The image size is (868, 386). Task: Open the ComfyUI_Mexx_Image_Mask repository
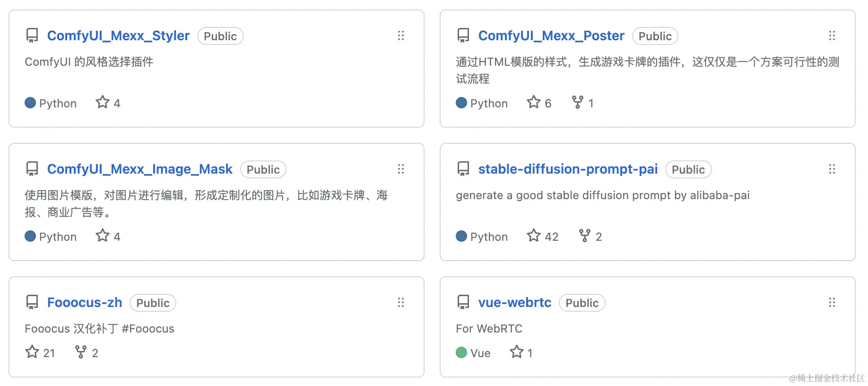coord(139,169)
